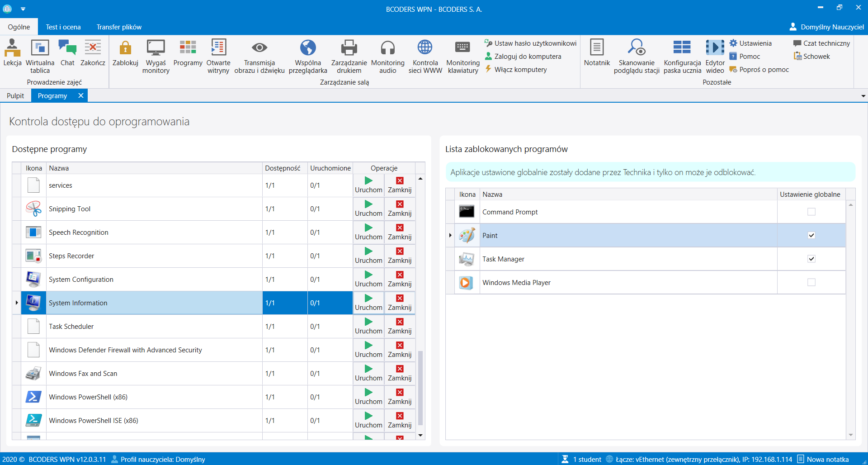Click 1 student status bar entry

click(x=581, y=459)
